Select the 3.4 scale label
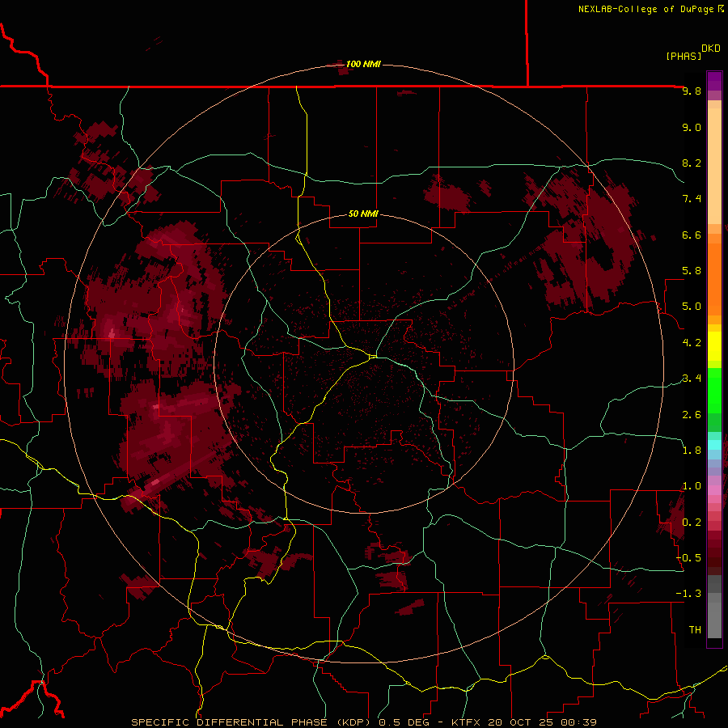This screenshot has width=728, height=728. click(x=692, y=379)
